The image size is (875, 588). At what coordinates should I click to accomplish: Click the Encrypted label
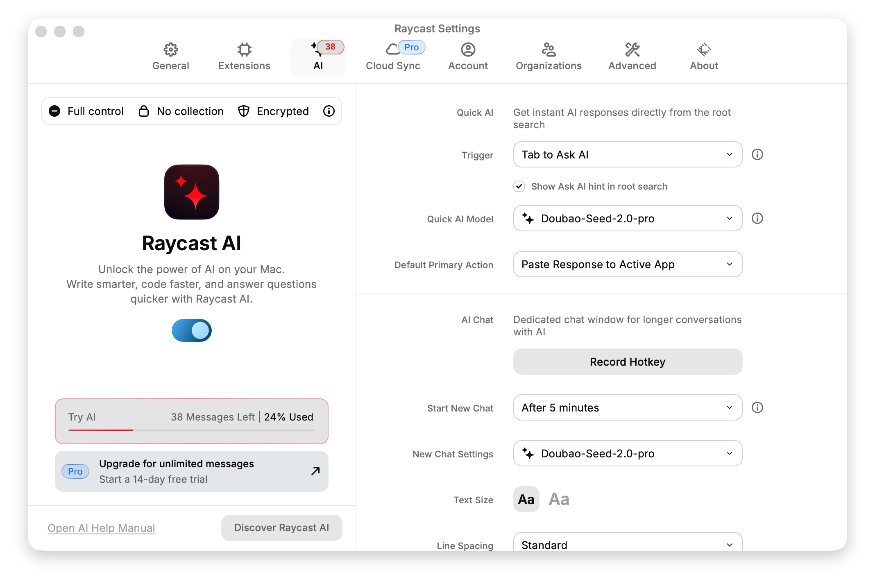point(283,111)
